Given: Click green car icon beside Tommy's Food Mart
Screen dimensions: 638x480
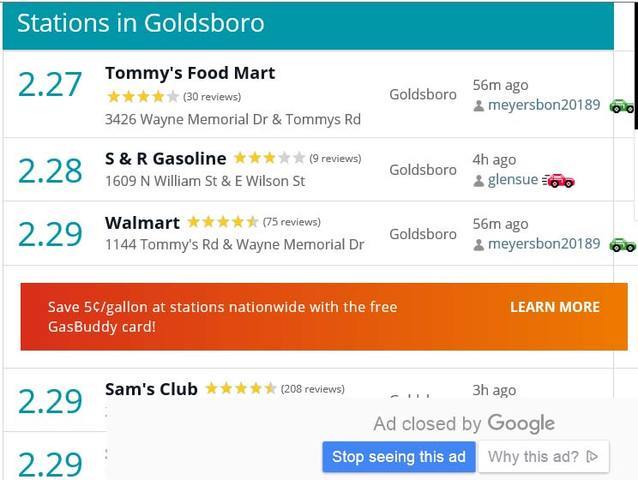Looking at the screenshot, I should 622,106.
